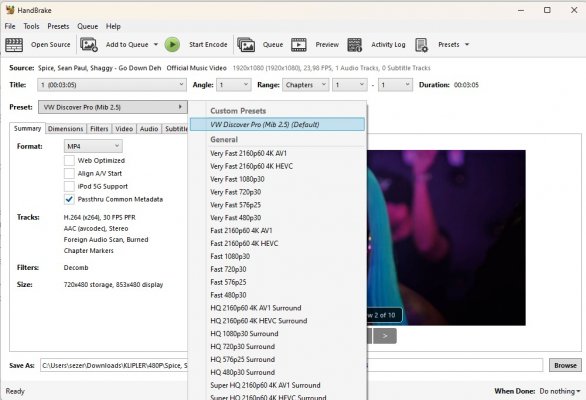Click the Open Source button label
The width and height of the screenshot is (586, 400).
point(50,44)
